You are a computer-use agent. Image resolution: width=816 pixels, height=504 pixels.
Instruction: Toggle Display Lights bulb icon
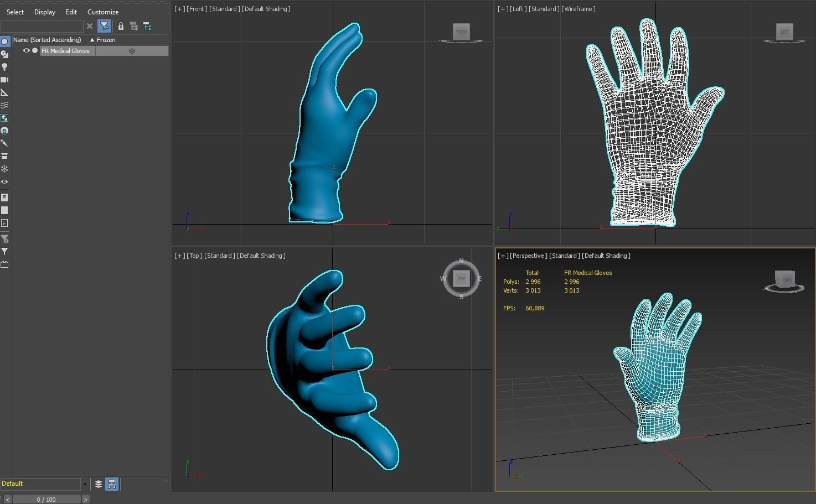4,67
